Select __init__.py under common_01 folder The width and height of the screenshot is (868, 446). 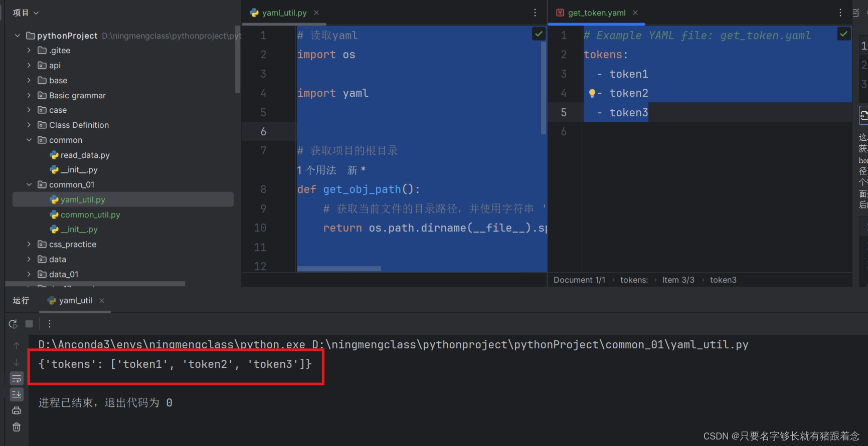pyautogui.click(x=74, y=230)
